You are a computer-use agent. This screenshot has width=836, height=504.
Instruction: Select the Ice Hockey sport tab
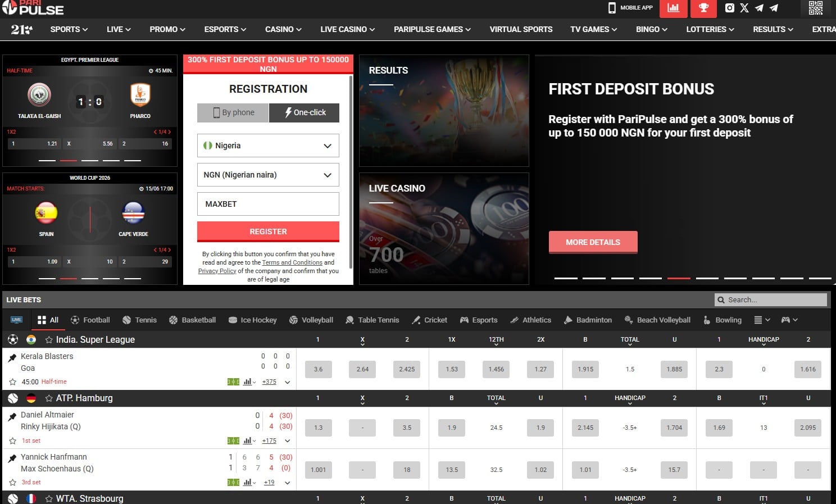point(252,320)
